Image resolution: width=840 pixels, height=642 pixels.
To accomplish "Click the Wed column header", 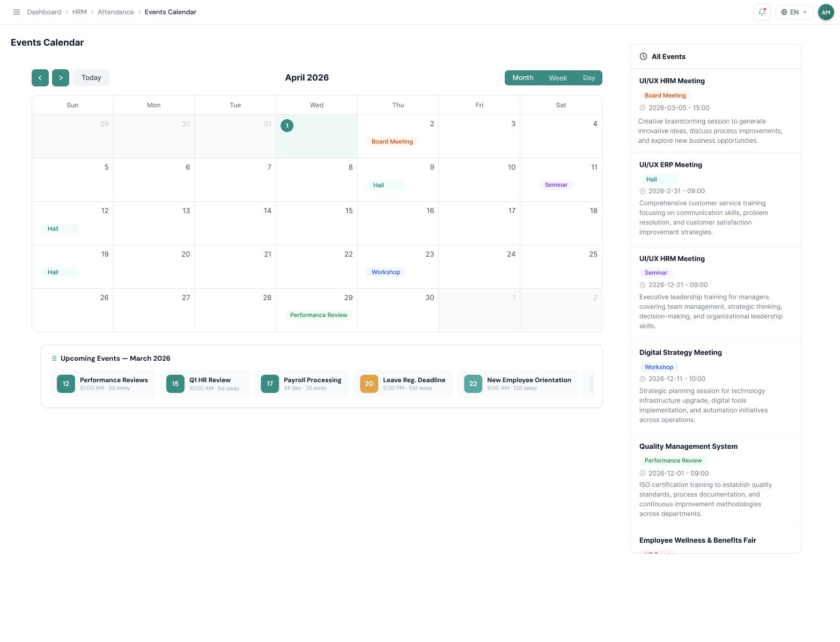I will click(x=316, y=105).
